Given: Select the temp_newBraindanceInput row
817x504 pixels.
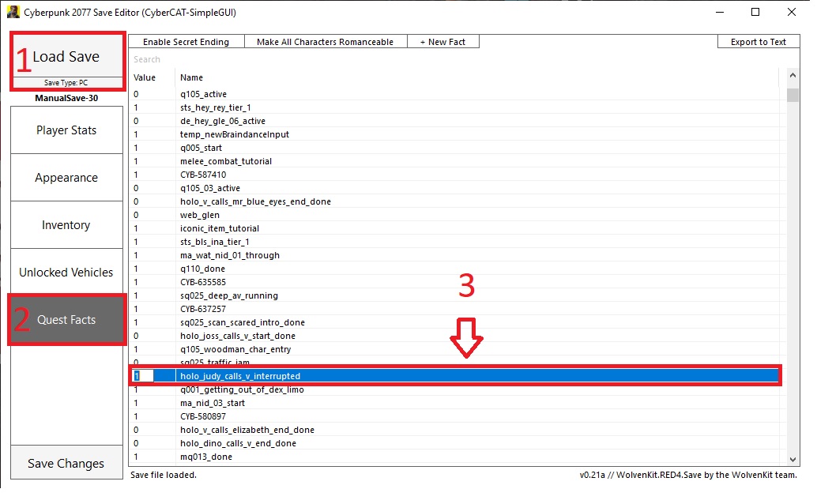Looking at the screenshot, I should coord(454,134).
